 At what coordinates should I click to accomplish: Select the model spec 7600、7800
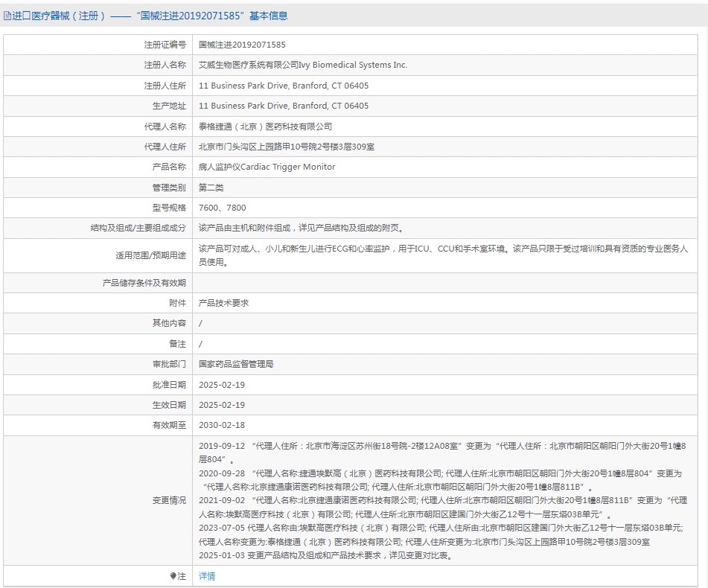222,208
